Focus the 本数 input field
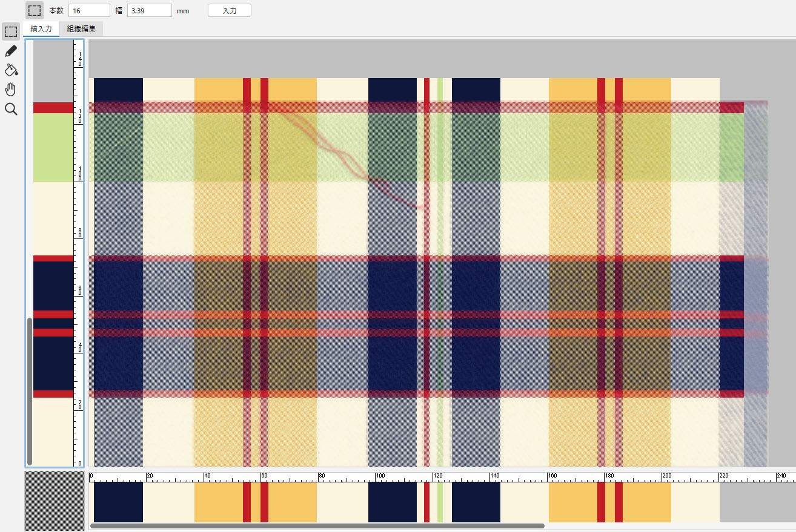 click(89, 10)
